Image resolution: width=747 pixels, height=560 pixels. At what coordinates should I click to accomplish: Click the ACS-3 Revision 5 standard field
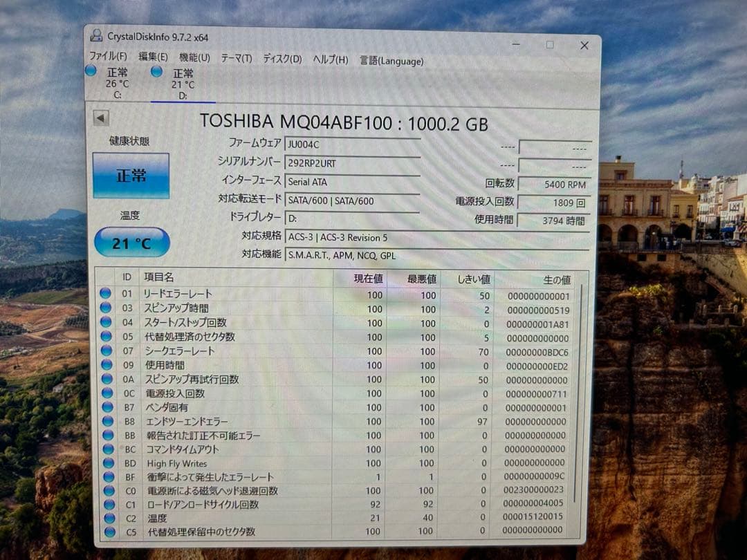coord(437,237)
